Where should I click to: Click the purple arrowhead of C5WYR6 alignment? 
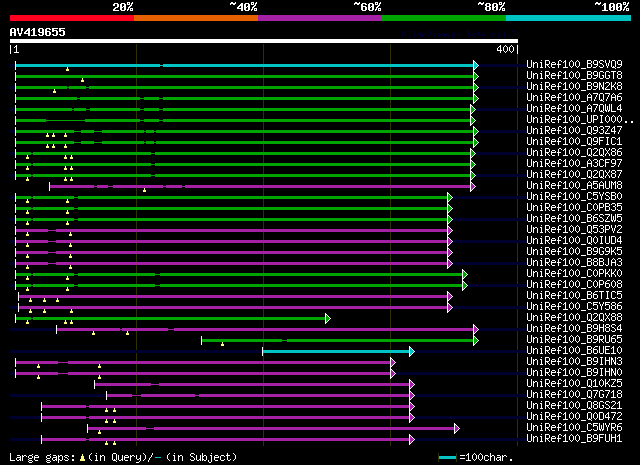click(x=457, y=428)
